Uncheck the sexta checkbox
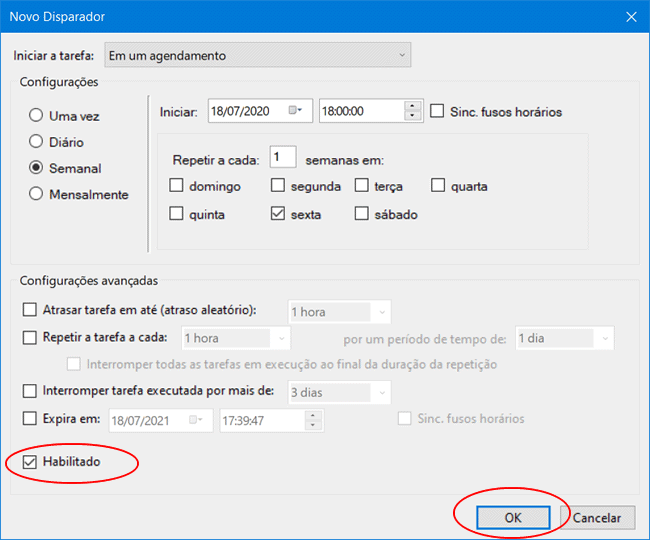 278,214
